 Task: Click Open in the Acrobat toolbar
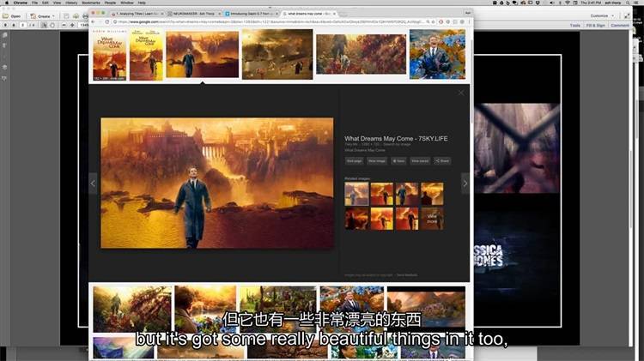[x=12, y=16]
